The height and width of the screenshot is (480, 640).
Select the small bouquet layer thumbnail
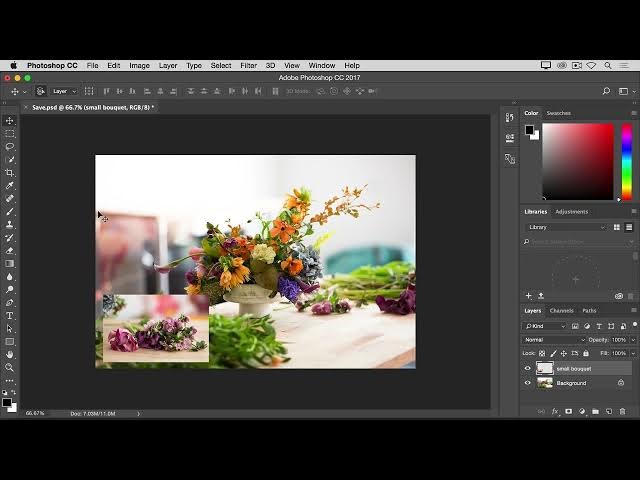(545, 368)
